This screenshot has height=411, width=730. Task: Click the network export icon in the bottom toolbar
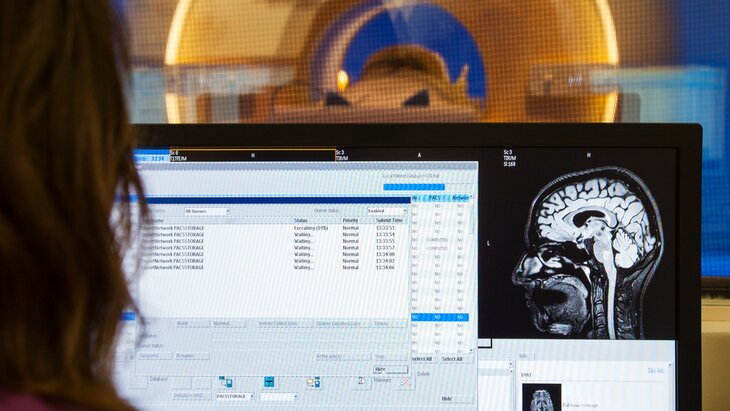(x=225, y=382)
